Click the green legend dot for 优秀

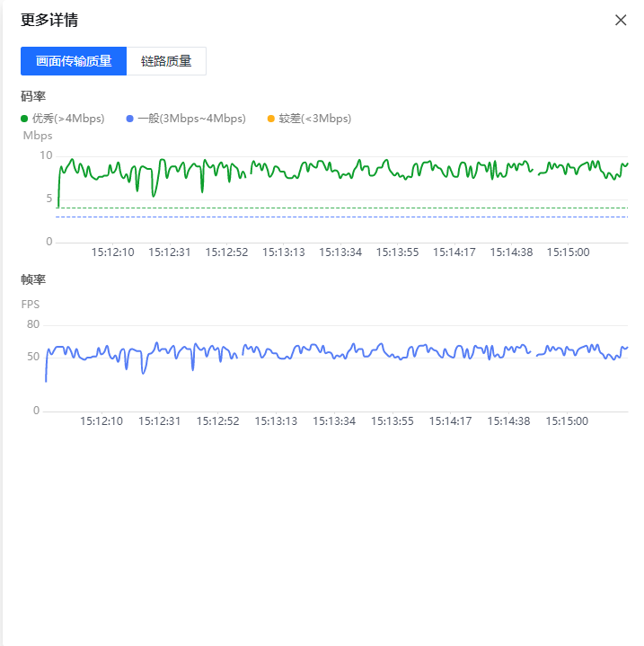(24, 119)
